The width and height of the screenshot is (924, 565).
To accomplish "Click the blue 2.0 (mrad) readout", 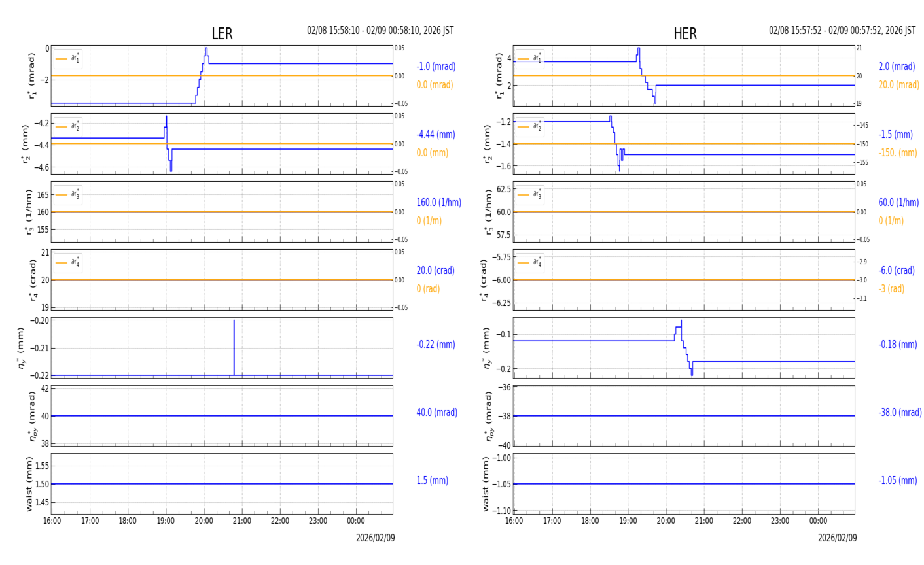I will pyautogui.click(x=897, y=67).
